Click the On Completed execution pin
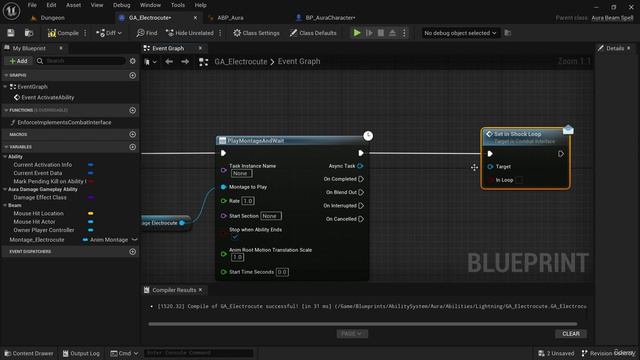The width and height of the screenshot is (640, 360). coord(361,179)
